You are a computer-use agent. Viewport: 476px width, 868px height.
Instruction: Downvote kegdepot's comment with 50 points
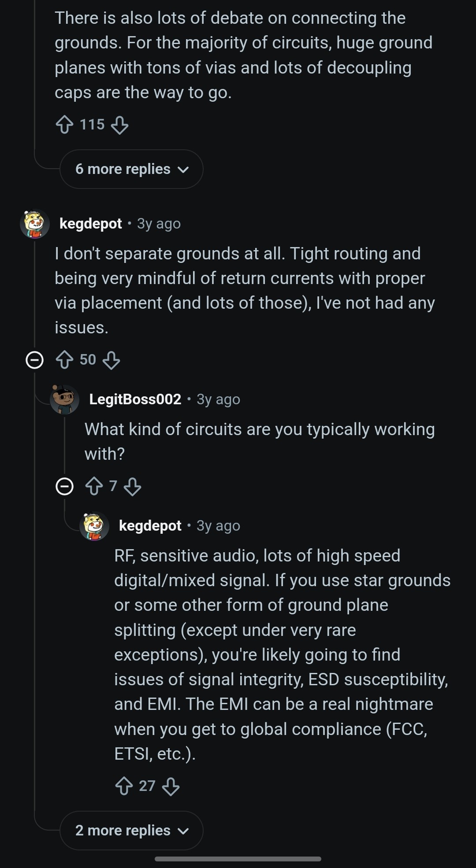coord(111,360)
